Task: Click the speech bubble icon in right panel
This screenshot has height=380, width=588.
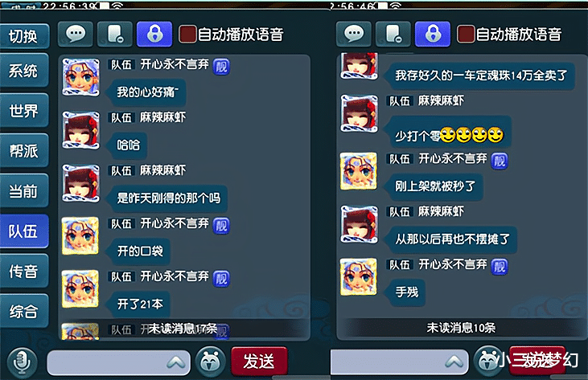Action: click(x=354, y=35)
